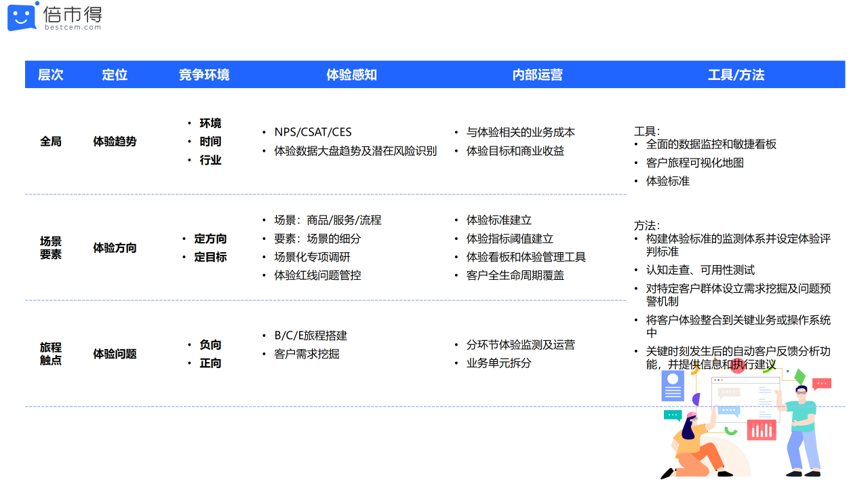This screenshot has height=488, width=868.
Task: Select the 体验趋势 positioning cell
Action: 115,142
